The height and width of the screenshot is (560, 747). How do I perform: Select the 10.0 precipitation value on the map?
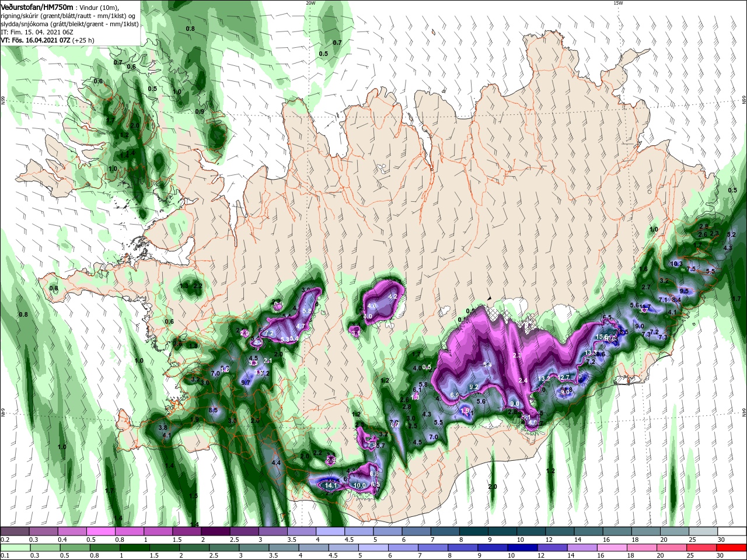pos(359,485)
